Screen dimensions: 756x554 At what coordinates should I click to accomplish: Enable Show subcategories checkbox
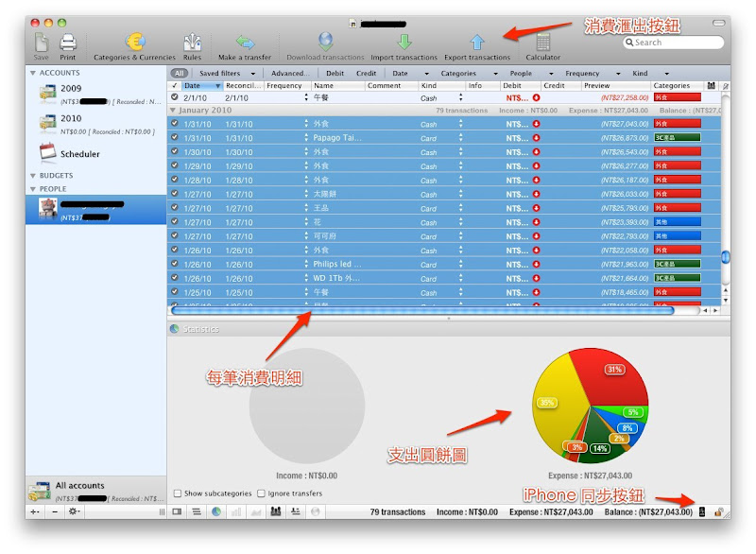pos(178,493)
